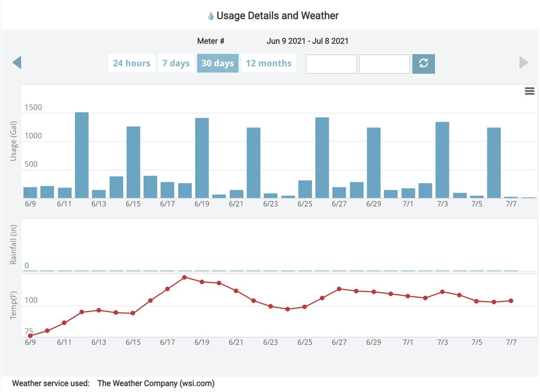The image size is (540, 392).
Task: Click the right arrow for the next period
Action: 524,62
